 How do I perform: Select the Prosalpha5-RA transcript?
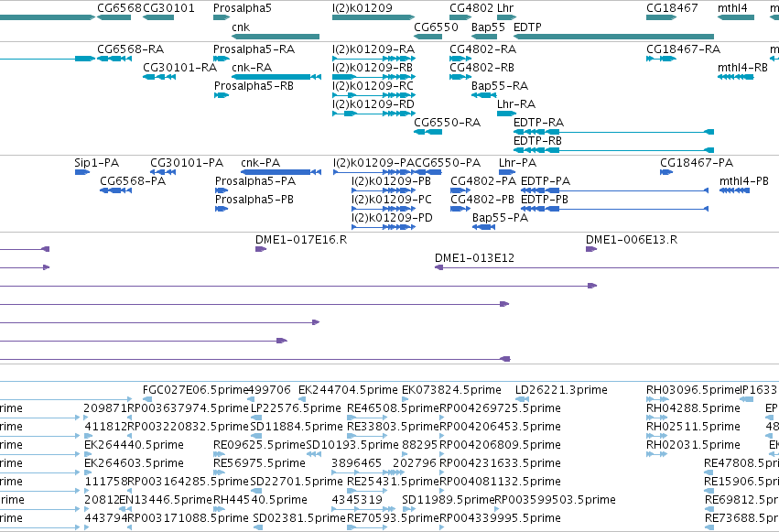(222, 59)
